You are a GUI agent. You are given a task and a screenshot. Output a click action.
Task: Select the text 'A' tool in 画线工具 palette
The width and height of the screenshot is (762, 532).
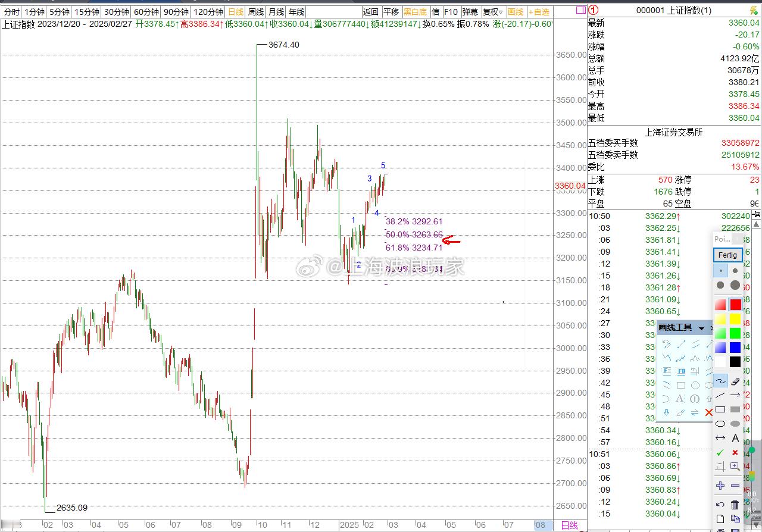tap(680, 399)
